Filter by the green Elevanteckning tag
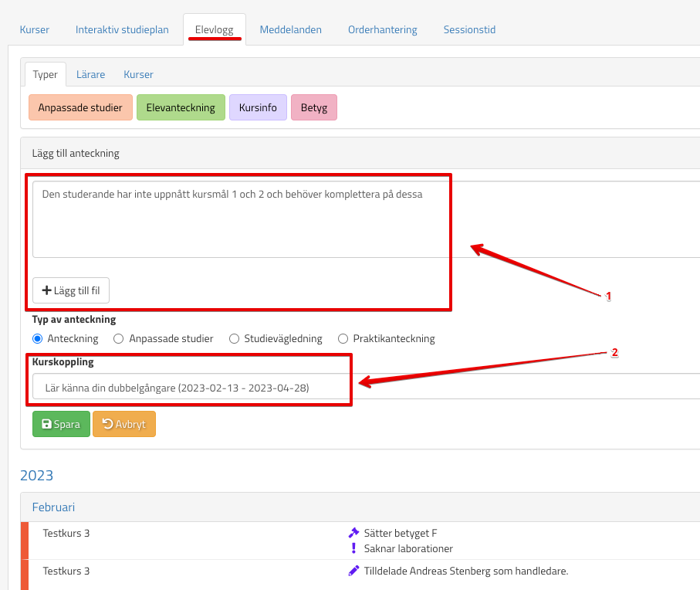 (181, 107)
